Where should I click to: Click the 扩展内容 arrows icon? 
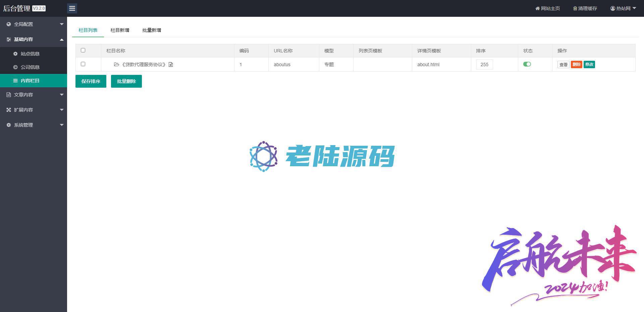(x=9, y=110)
